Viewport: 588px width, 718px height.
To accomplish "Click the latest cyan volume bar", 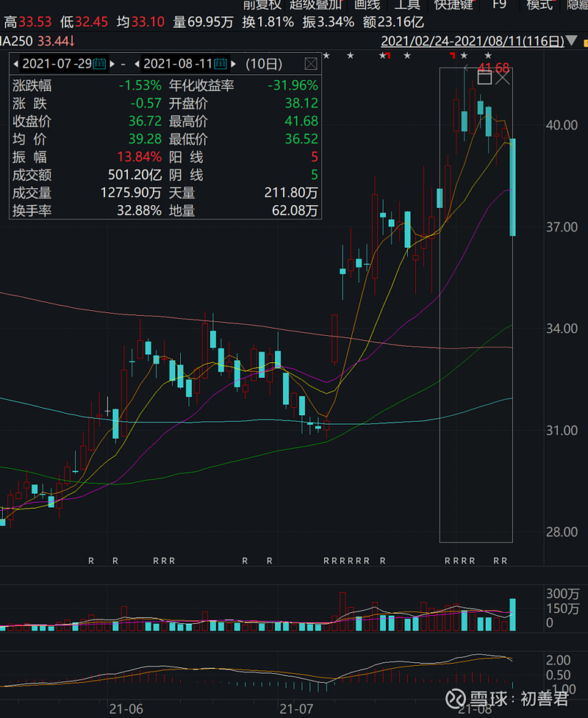I will coord(512,614).
